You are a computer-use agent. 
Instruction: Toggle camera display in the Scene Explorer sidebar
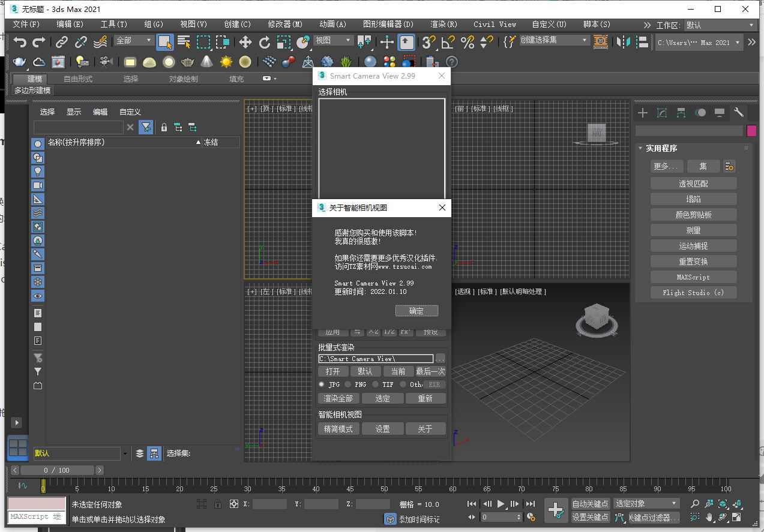pos(38,185)
